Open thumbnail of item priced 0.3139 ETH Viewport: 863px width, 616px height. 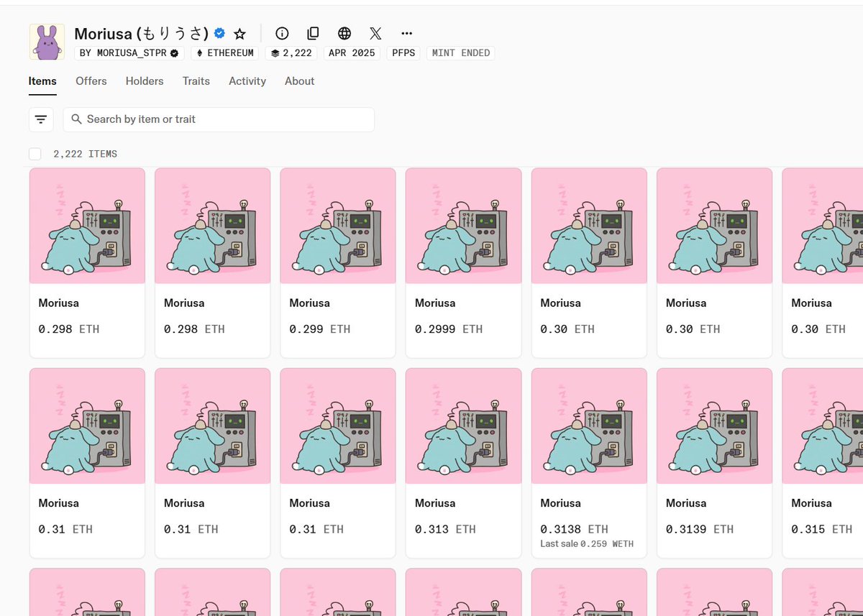click(x=715, y=426)
